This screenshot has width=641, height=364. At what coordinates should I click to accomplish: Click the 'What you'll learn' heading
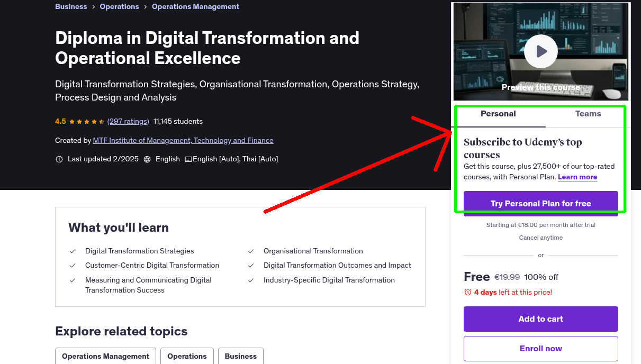(119, 228)
